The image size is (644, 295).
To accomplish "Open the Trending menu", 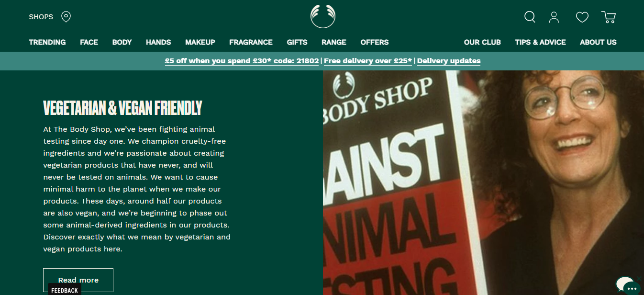I will tap(47, 42).
